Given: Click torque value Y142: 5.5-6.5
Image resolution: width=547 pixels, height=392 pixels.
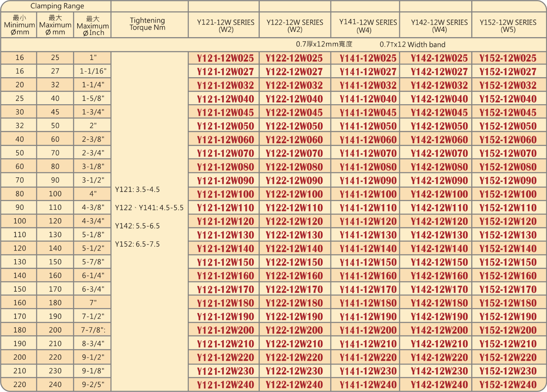Looking at the screenshot, I should 138,226.
